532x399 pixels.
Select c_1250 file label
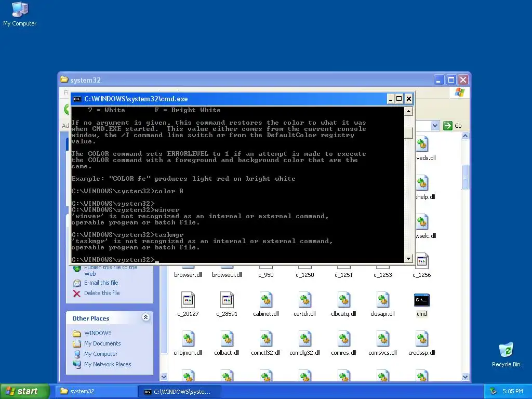coord(304,275)
